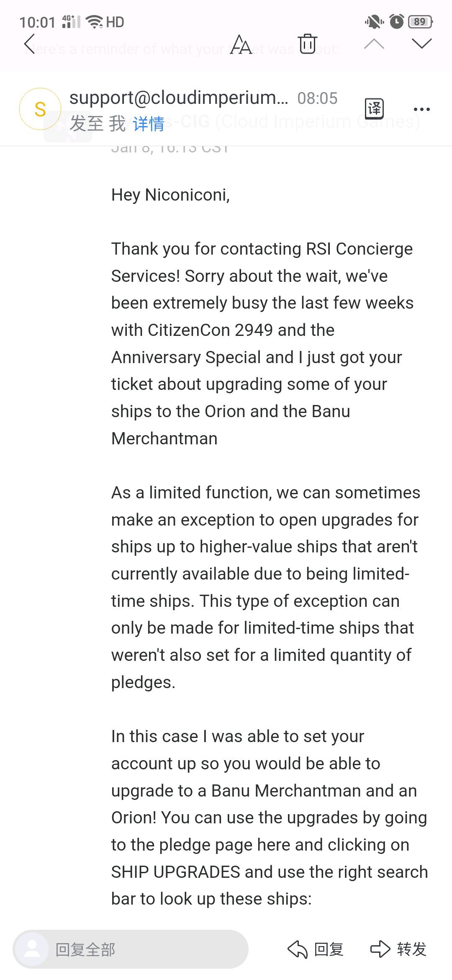
Task: Open the three-dot more options menu
Action: pos(421,109)
